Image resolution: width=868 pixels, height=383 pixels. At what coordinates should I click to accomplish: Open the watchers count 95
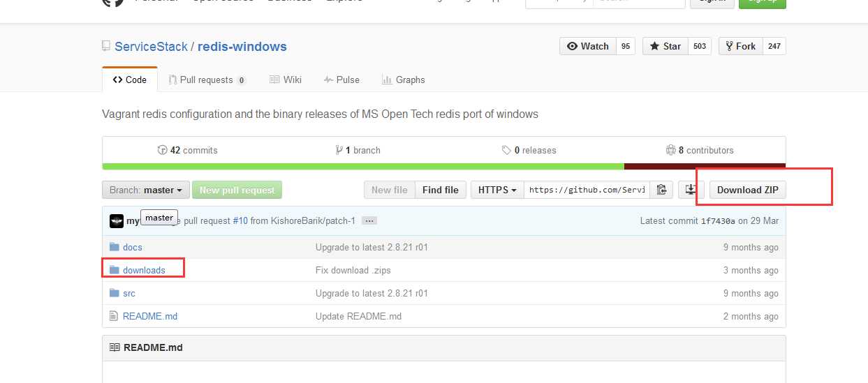point(625,46)
